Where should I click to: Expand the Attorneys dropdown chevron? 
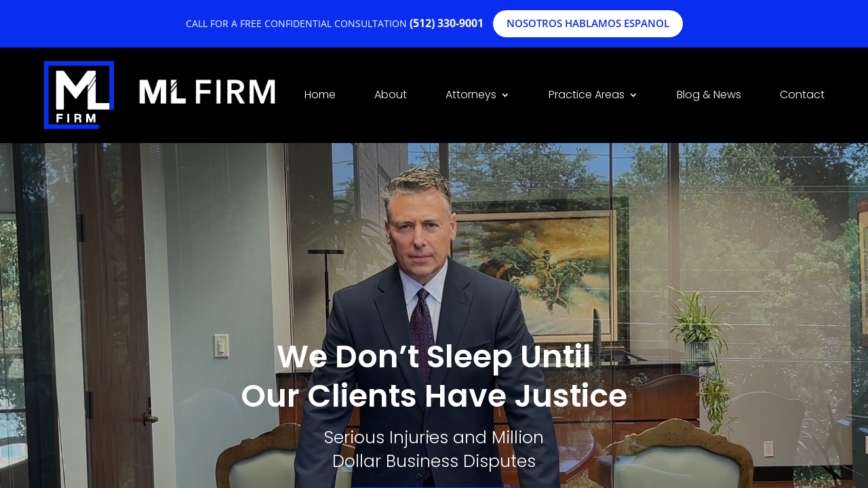pyautogui.click(x=505, y=96)
